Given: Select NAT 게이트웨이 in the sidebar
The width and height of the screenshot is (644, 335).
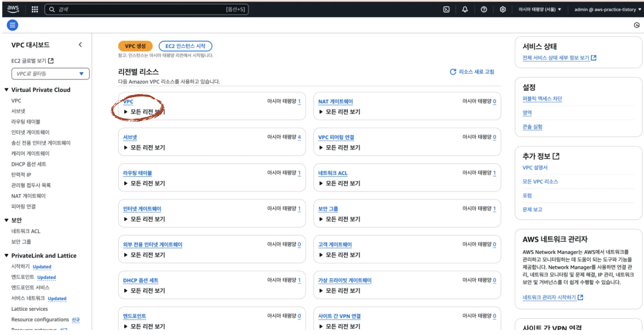Looking at the screenshot, I should pyautogui.click(x=28, y=196).
